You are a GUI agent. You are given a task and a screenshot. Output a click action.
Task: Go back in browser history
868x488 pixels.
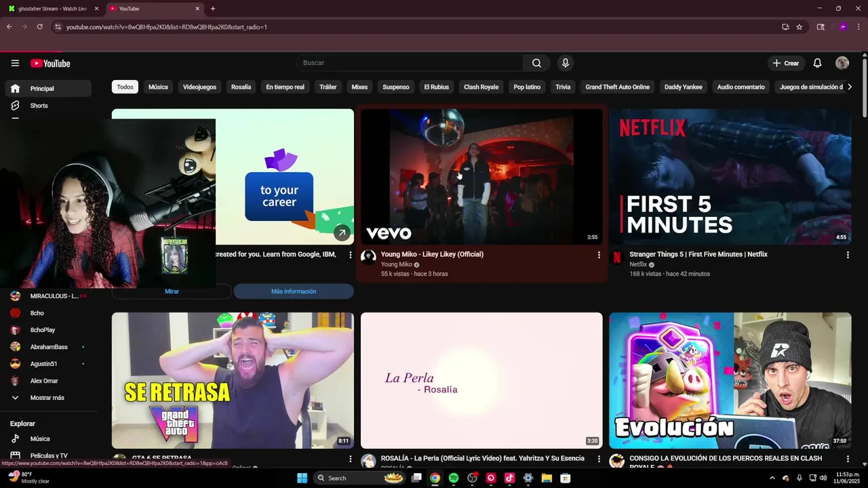9,27
